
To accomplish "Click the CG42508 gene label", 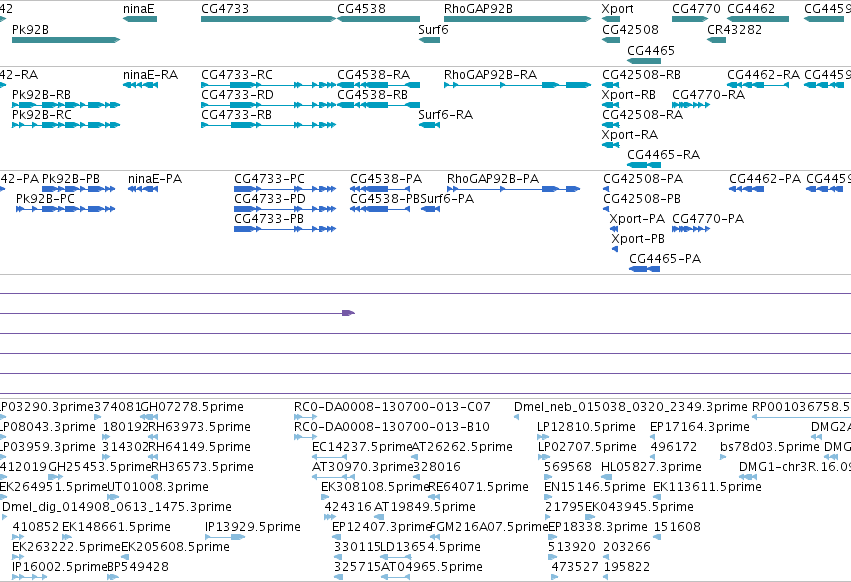I will pos(630,29).
